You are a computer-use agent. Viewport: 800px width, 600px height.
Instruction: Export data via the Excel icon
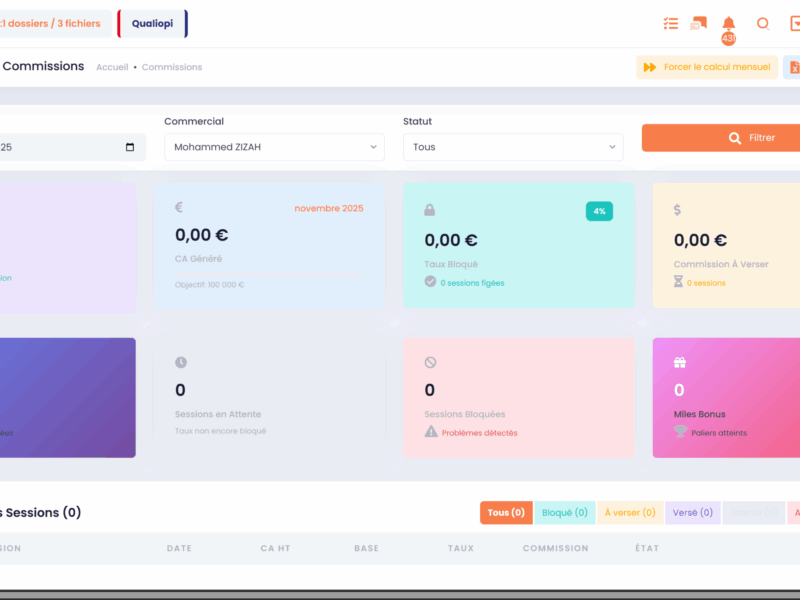[794, 67]
